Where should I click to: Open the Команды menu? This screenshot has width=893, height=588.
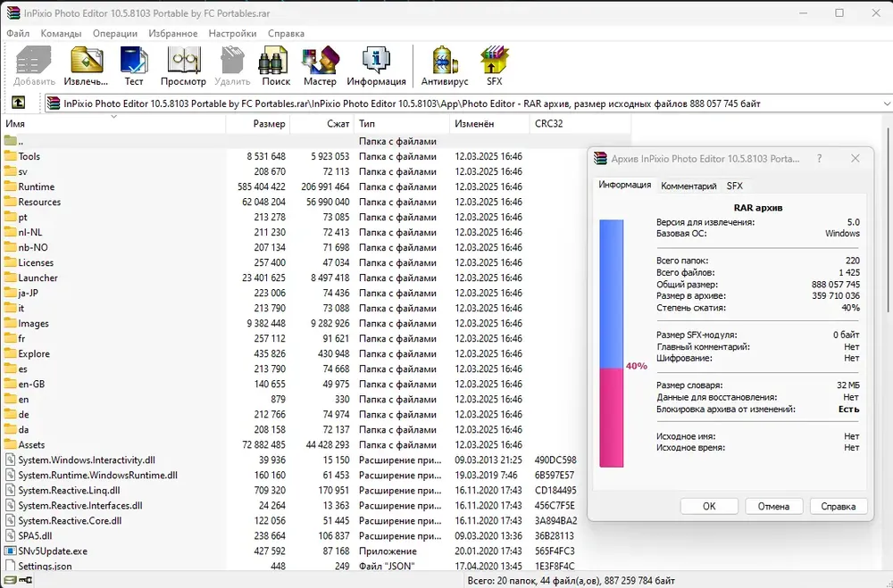click(61, 34)
